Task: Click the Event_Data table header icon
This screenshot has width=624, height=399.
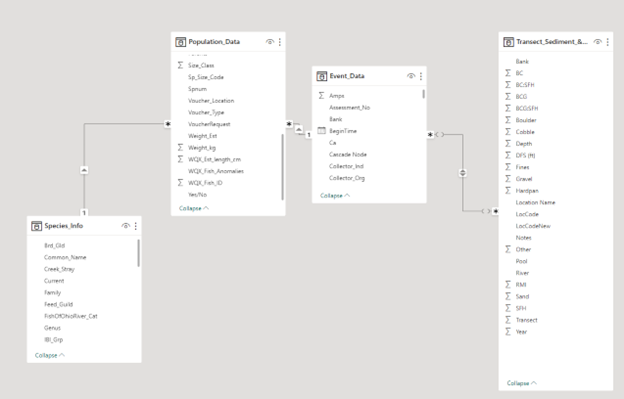Action: click(x=322, y=76)
